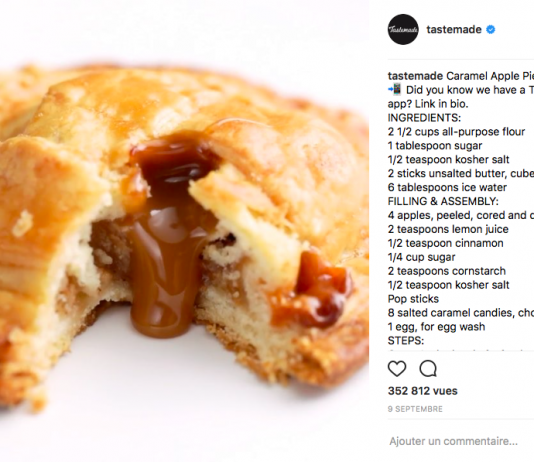The image size is (534, 462).
Task: Click the Caramel Apple Pie caption title
Action: 490,76
